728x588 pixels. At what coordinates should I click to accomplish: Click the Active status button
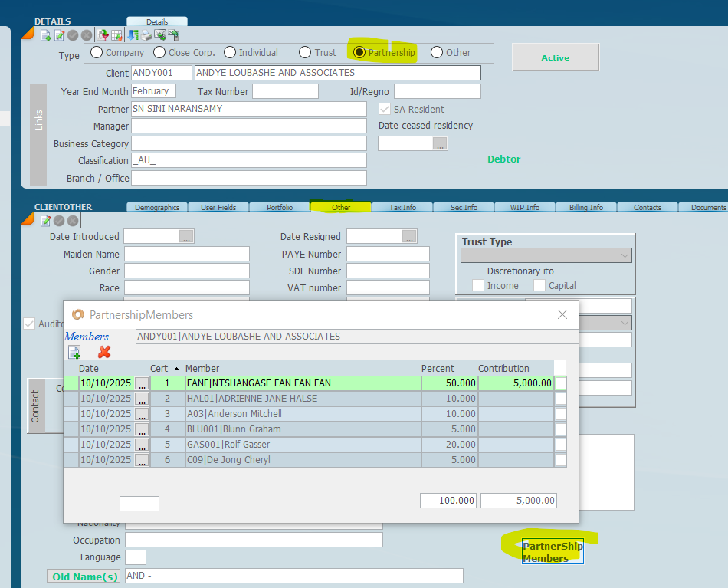(x=555, y=57)
